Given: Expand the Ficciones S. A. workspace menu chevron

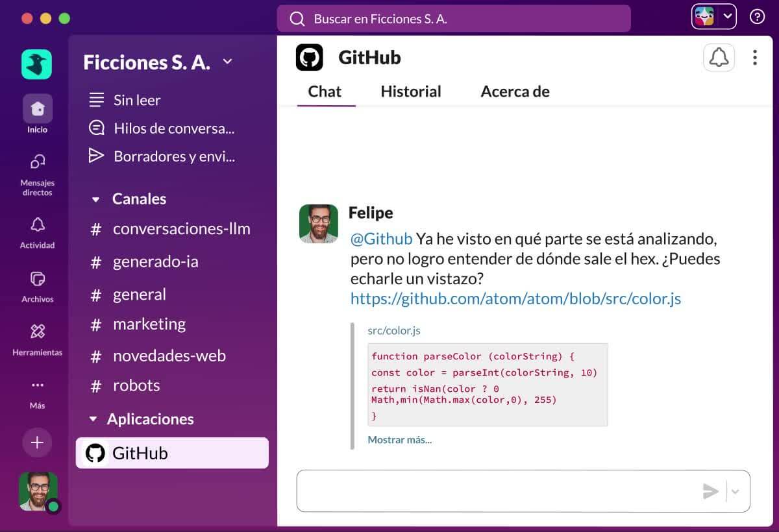Looking at the screenshot, I should pyautogui.click(x=227, y=62).
